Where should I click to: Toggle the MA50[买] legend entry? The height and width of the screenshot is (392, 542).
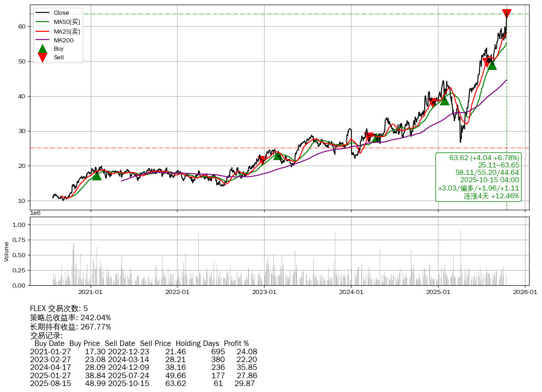(x=67, y=22)
